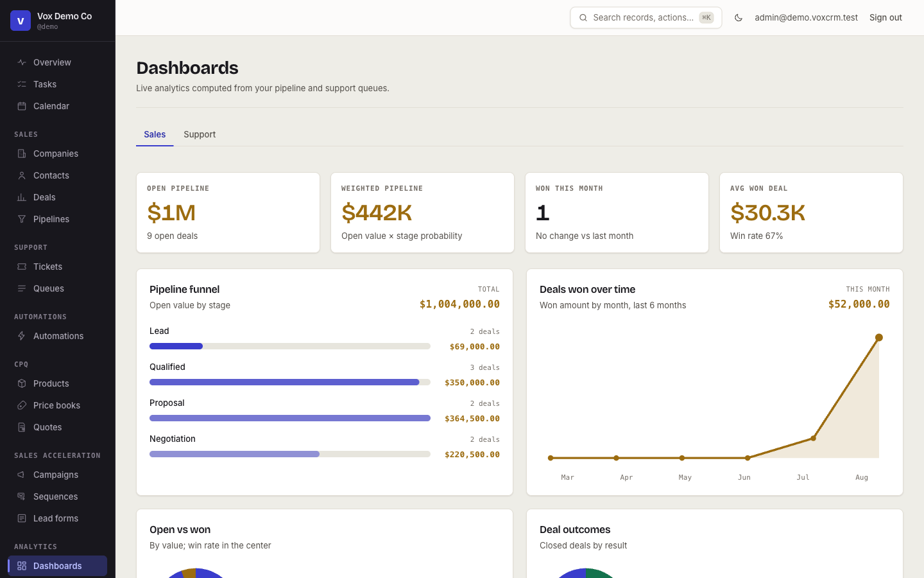This screenshot has height=578, width=924.
Task: Click the Sign out link
Action: point(886,18)
